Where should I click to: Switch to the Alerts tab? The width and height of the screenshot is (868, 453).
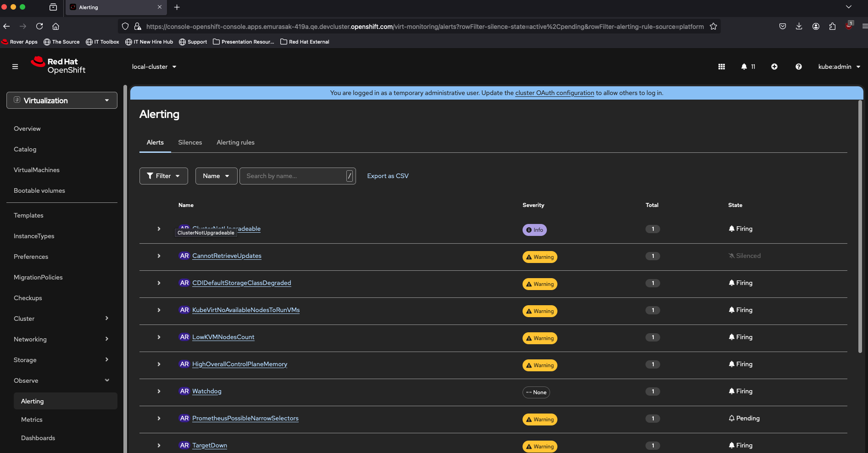coord(155,142)
